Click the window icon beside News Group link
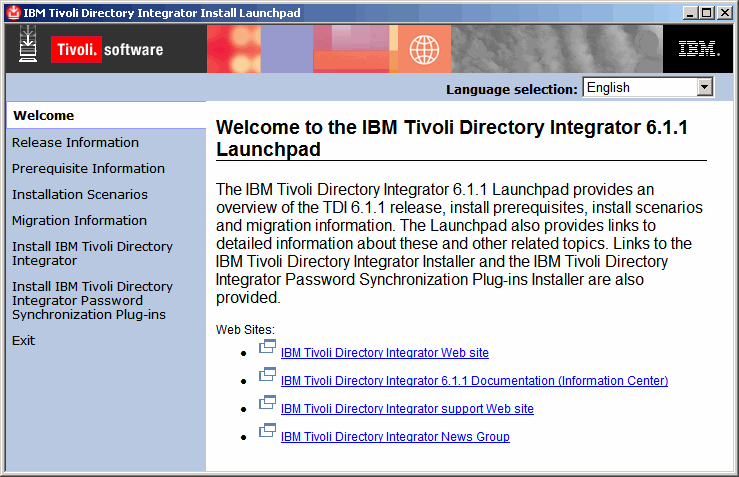The height and width of the screenshot is (477, 739). click(267, 432)
